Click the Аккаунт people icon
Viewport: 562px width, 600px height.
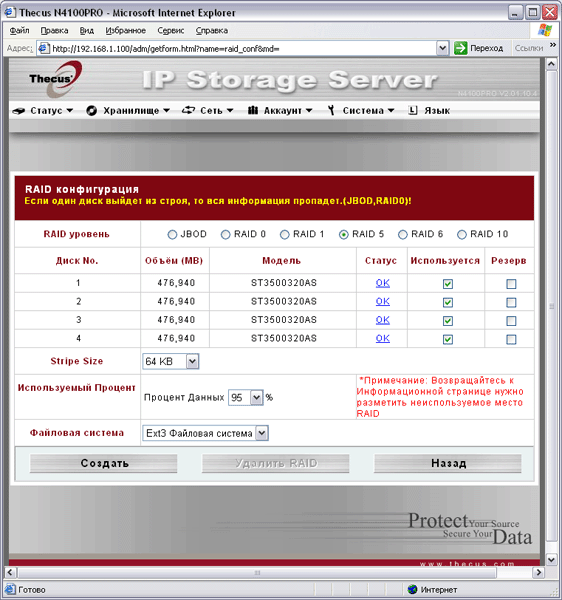tap(253, 110)
